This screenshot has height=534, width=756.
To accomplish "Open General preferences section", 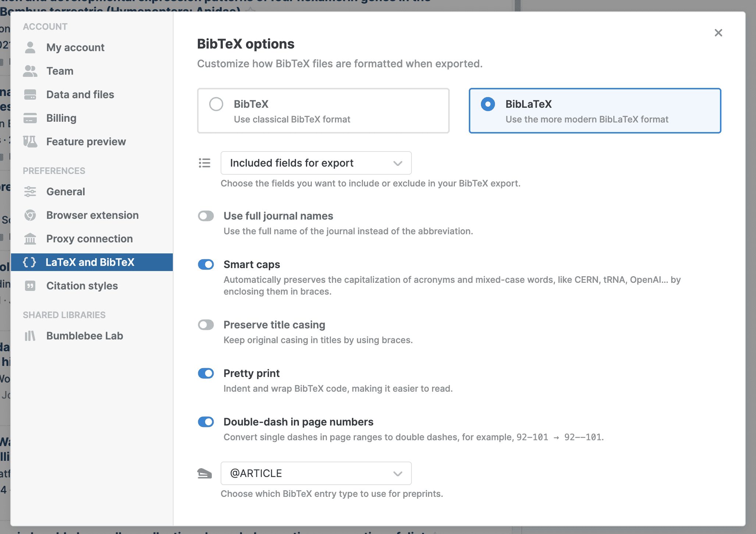I will point(66,192).
